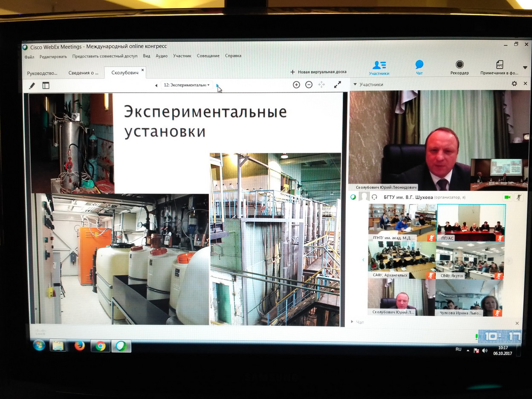This screenshot has height=399, width=532.
Task: Open the Участники panel button
Action: (379, 67)
